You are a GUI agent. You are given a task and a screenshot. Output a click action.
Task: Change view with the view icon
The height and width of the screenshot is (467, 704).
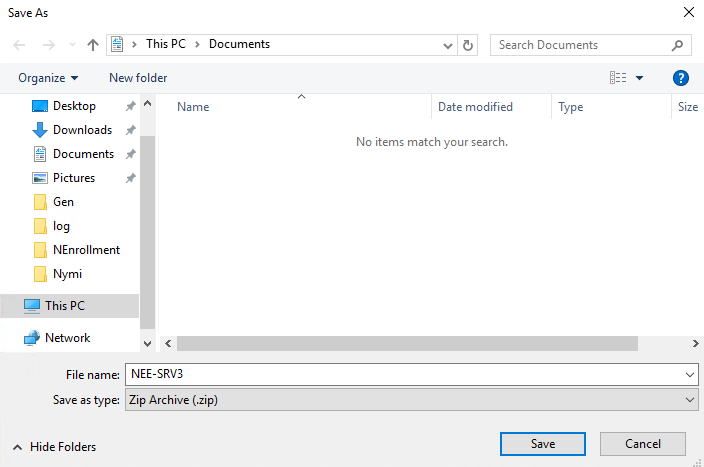[x=618, y=78]
